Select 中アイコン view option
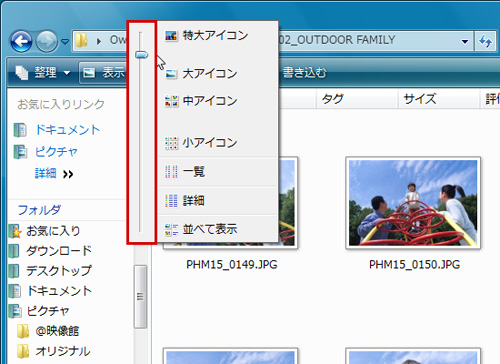Screen dimensions: 500x364 (x=218, y=101)
